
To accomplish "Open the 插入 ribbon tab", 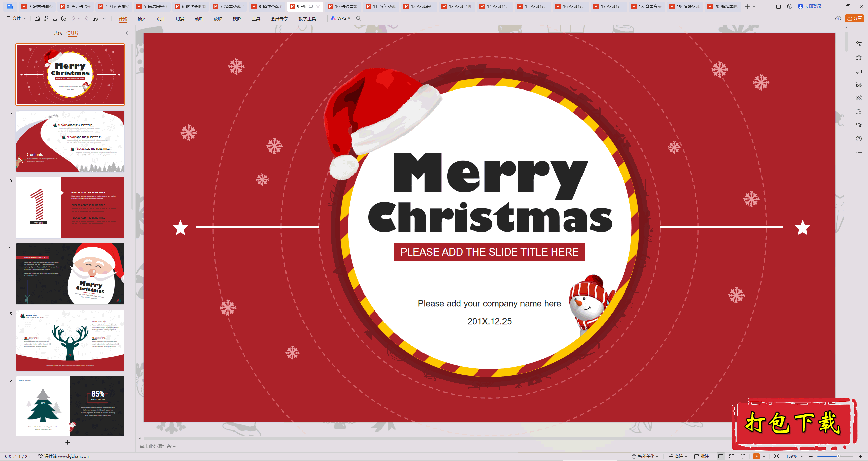I will (x=142, y=19).
